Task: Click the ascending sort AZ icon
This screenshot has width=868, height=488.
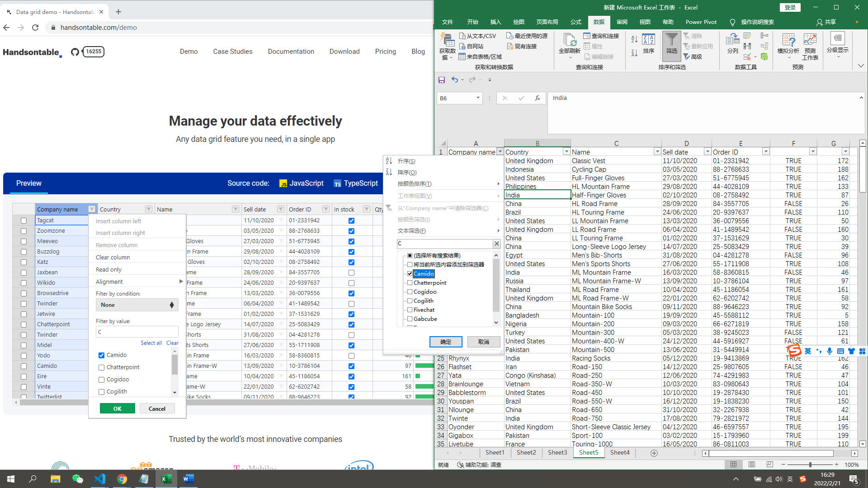Action: [x=634, y=39]
